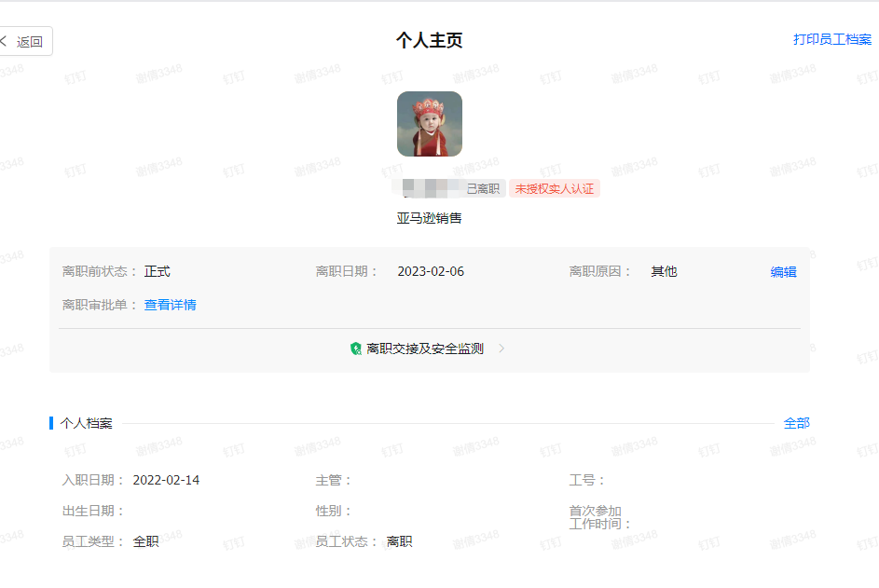Open 打印员工档案 link
The height and width of the screenshot is (588, 879).
point(831,39)
